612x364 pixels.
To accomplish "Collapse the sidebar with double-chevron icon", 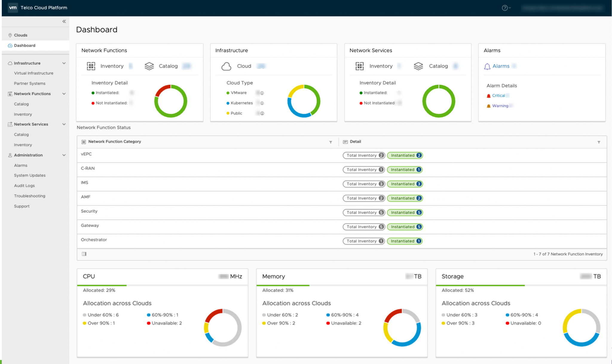I will pos(64,21).
